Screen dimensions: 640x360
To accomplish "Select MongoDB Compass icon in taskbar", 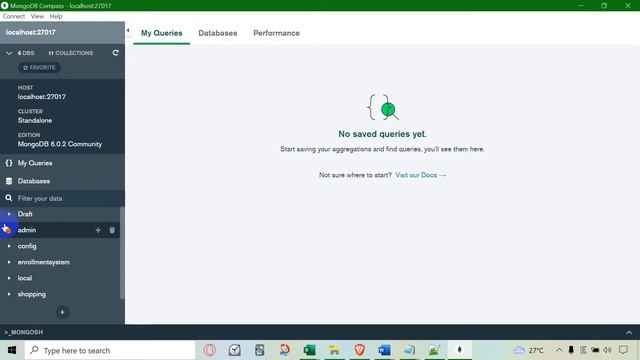I will click(460, 350).
